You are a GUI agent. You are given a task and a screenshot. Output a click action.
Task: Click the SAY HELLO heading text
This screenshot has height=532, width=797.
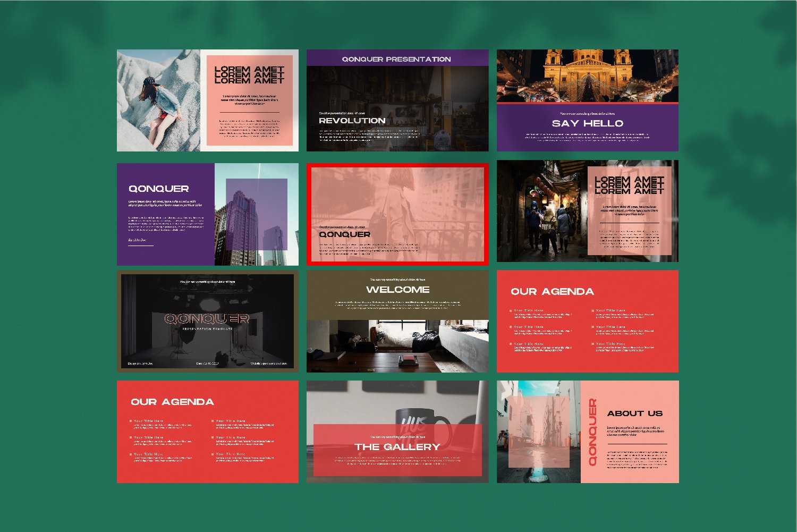pos(588,123)
